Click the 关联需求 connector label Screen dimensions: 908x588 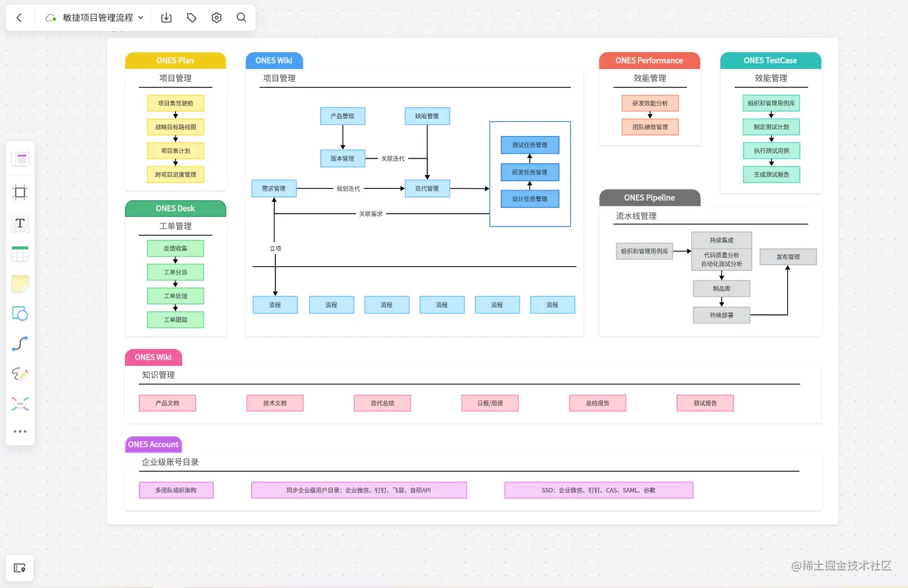coord(370,214)
